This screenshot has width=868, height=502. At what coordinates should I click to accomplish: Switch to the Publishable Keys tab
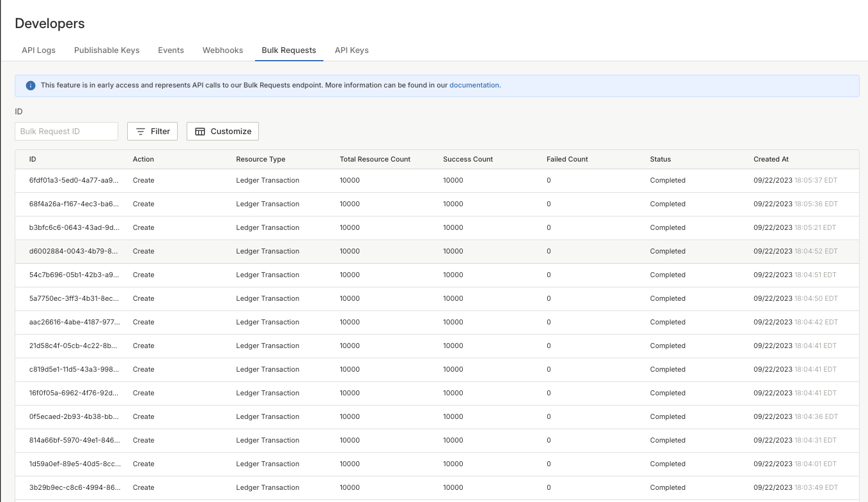[106, 50]
